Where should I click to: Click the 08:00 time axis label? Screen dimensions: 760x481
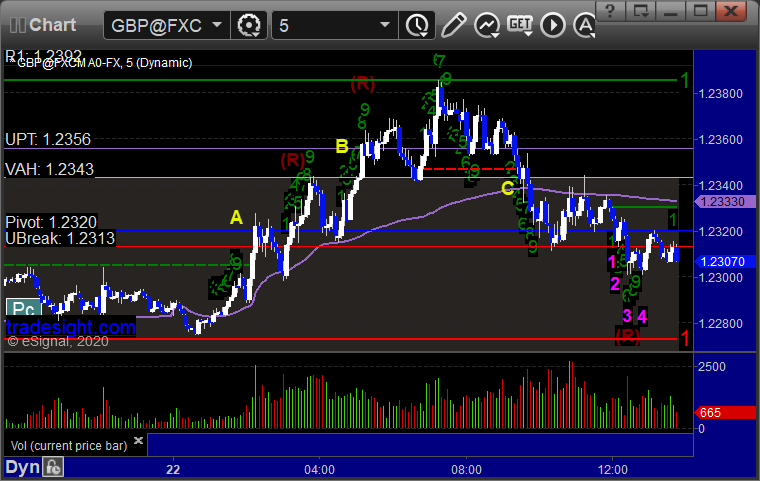(x=466, y=470)
